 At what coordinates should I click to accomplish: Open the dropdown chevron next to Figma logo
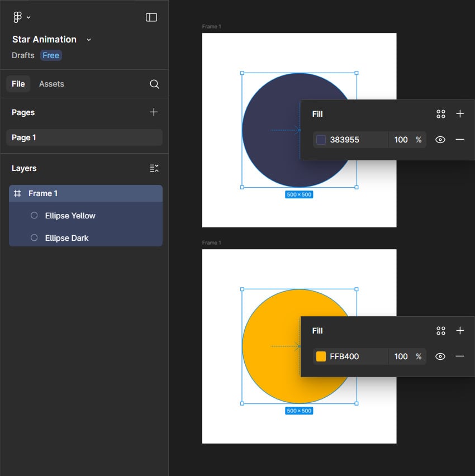pyautogui.click(x=28, y=18)
